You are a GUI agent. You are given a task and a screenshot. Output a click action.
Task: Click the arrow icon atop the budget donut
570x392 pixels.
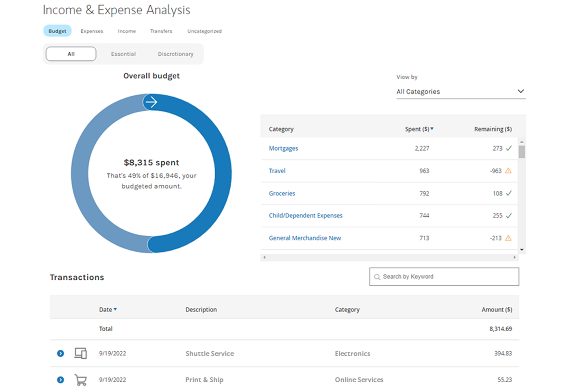tap(152, 102)
